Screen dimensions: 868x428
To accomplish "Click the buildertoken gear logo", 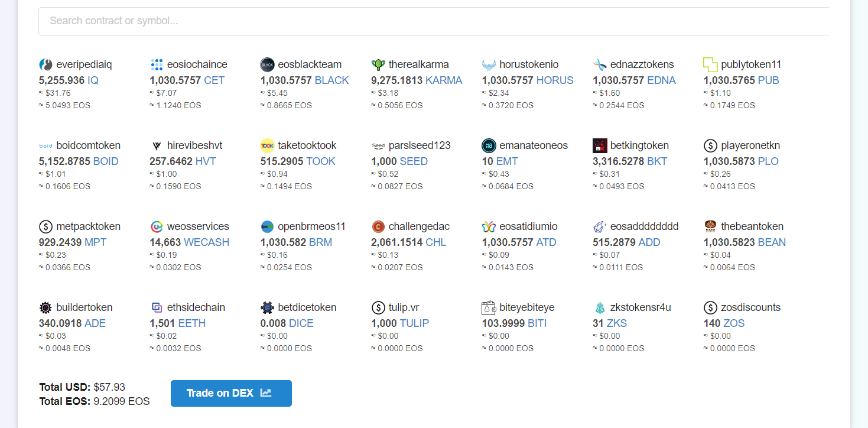I will tap(45, 307).
